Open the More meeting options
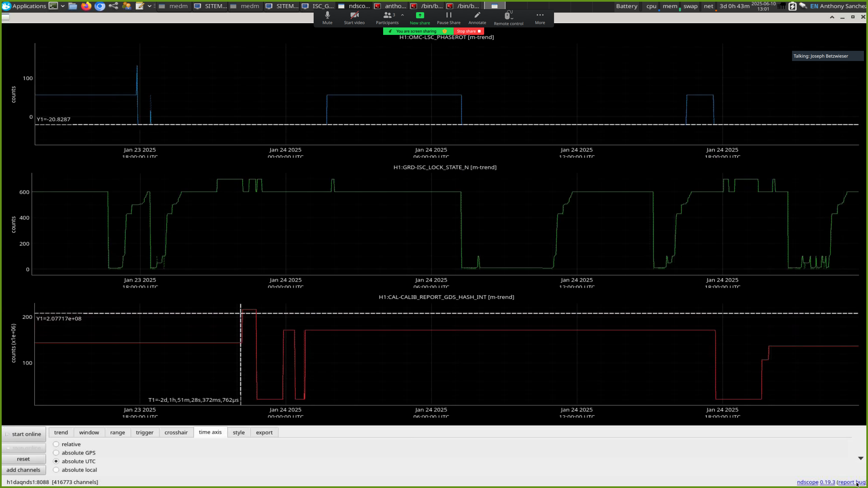The height and width of the screenshot is (488, 868). (540, 18)
